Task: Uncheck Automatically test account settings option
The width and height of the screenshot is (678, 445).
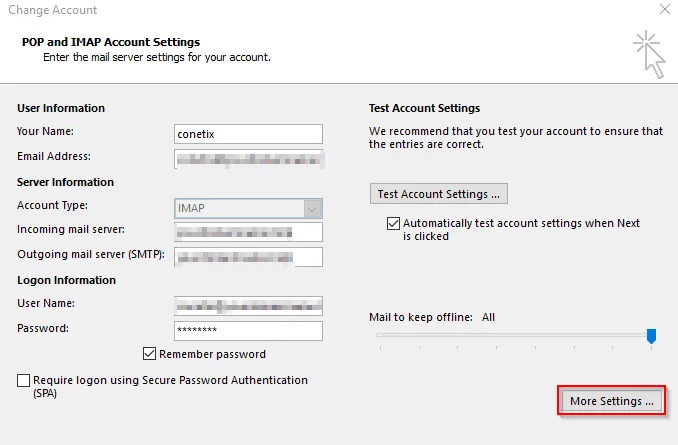Action: (393, 224)
